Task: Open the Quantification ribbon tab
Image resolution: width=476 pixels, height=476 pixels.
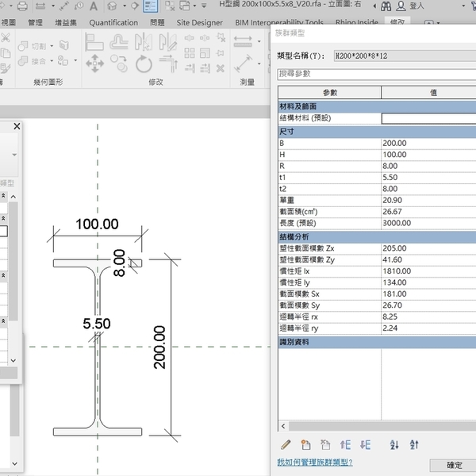Action: coord(113,23)
